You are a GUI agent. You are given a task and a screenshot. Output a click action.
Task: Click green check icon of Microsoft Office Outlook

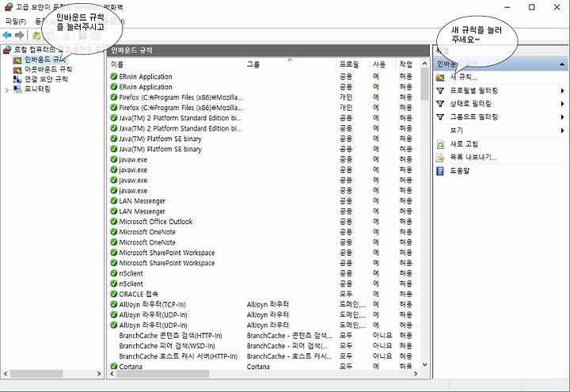(x=114, y=222)
